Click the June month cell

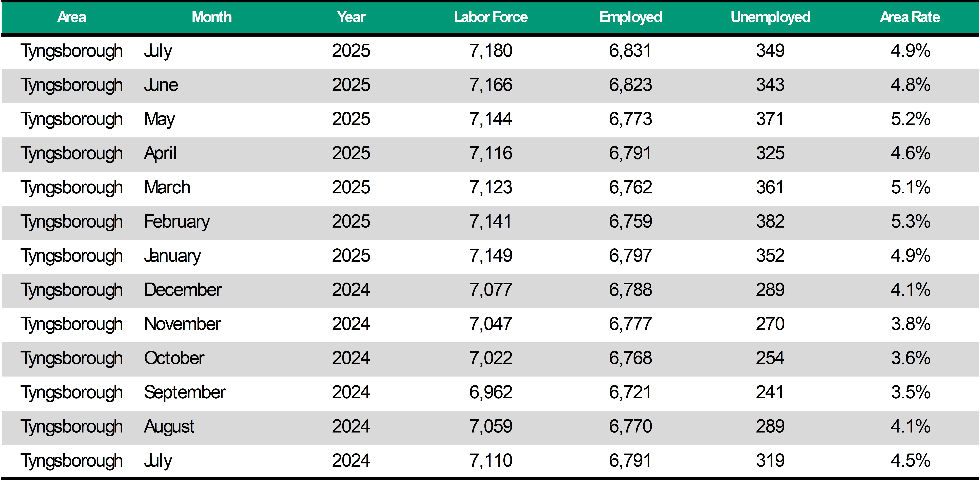(x=161, y=85)
